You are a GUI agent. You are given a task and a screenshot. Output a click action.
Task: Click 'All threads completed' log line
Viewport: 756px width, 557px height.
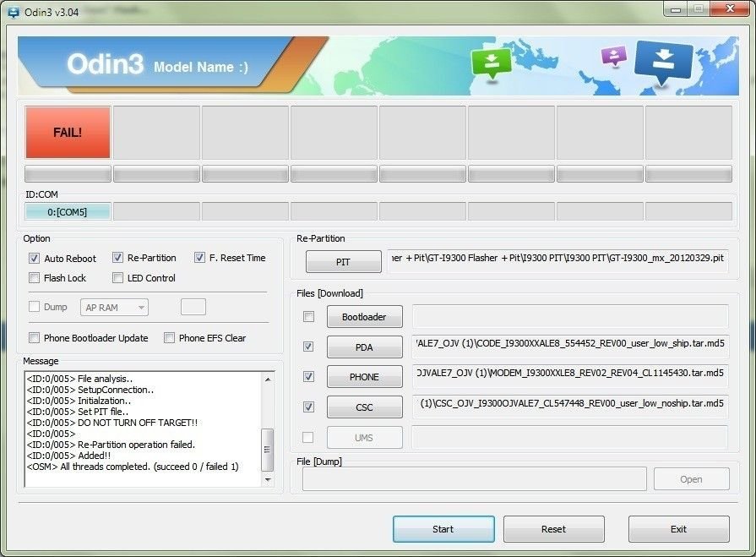133,467
